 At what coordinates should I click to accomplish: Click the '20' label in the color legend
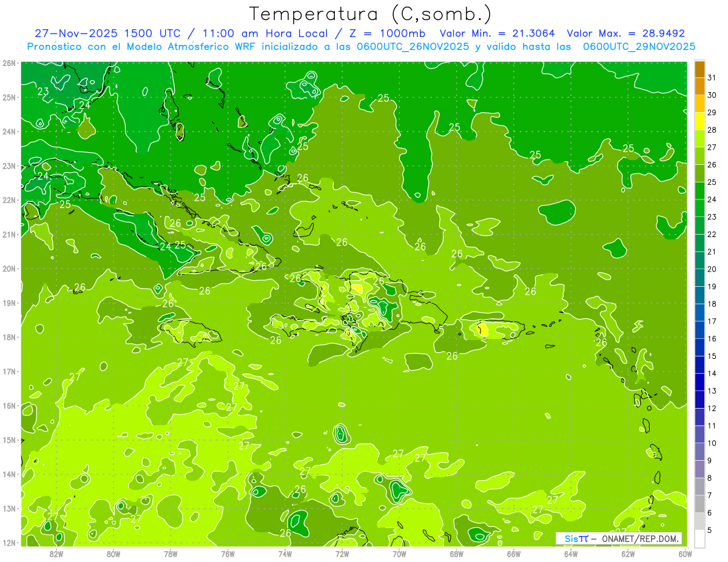712,269
